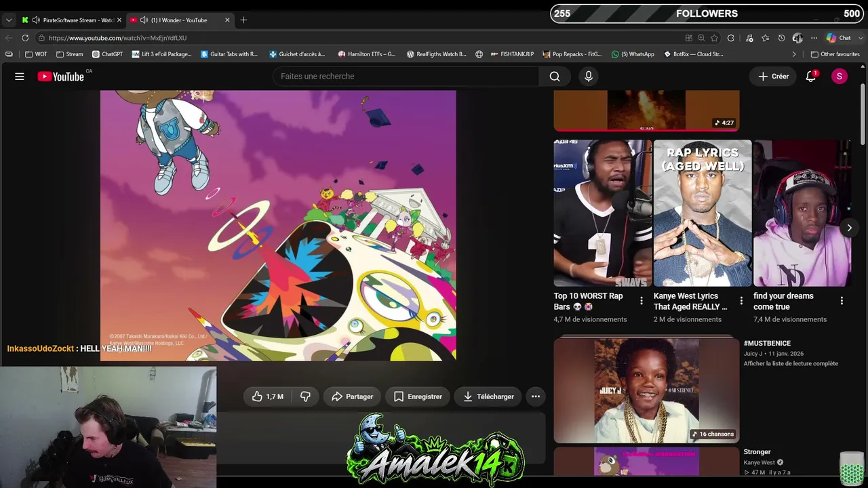This screenshot has width=868, height=488.
Task: Go to the YouTube home logo
Action: pyautogui.click(x=61, y=77)
